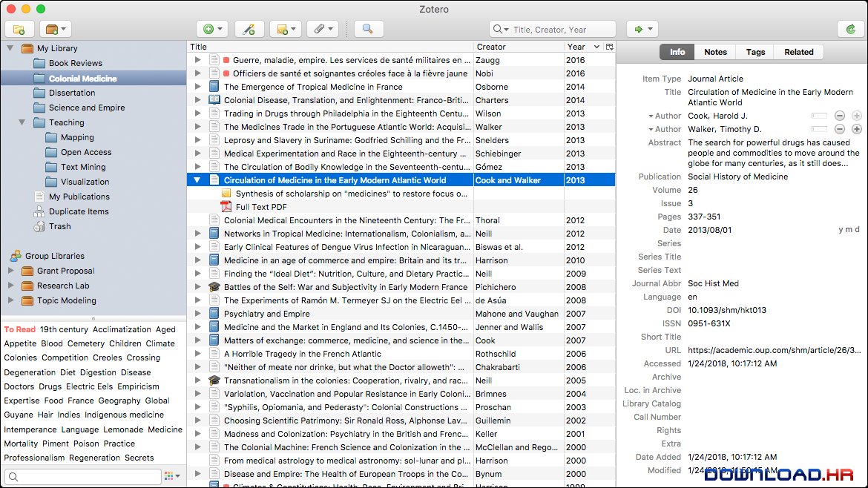Collapse the Circulation of Medicine item row
Viewport: 868px width, 488px height.
tap(197, 179)
